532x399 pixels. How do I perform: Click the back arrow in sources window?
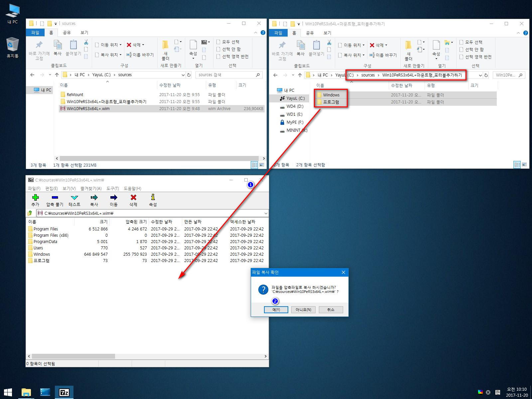click(32, 75)
